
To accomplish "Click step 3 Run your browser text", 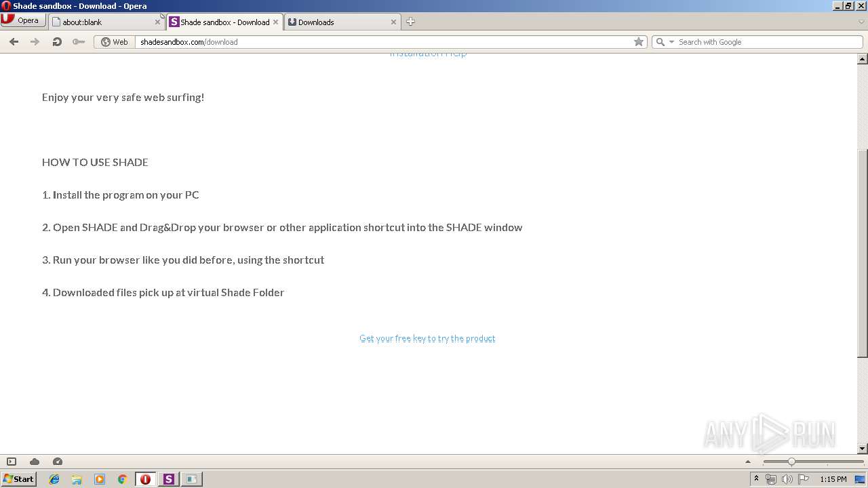I will [x=183, y=260].
